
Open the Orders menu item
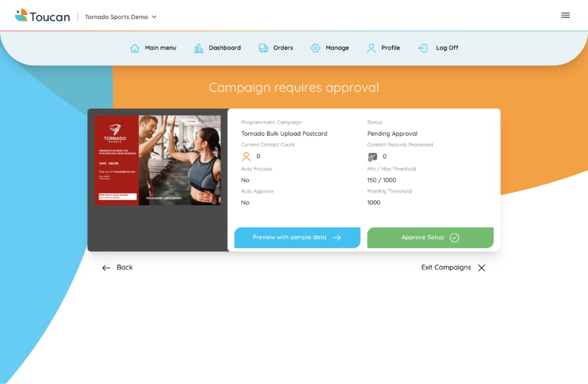click(283, 48)
